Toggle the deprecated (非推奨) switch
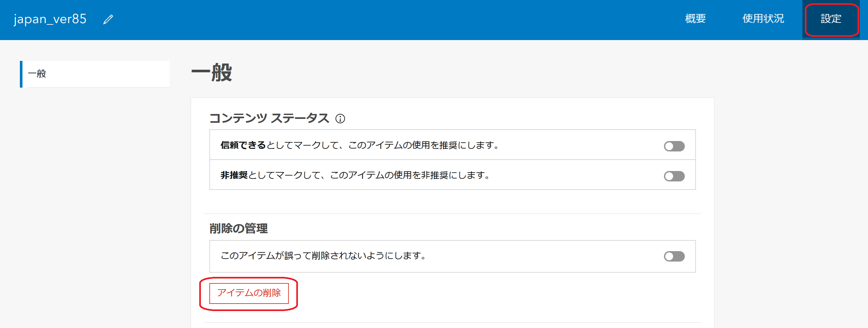 [x=674, y=176]
